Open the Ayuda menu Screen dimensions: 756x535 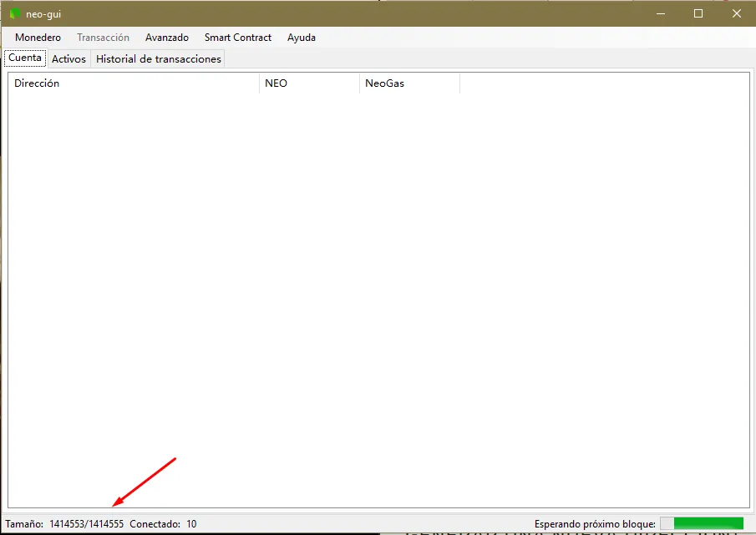point(302,38)
